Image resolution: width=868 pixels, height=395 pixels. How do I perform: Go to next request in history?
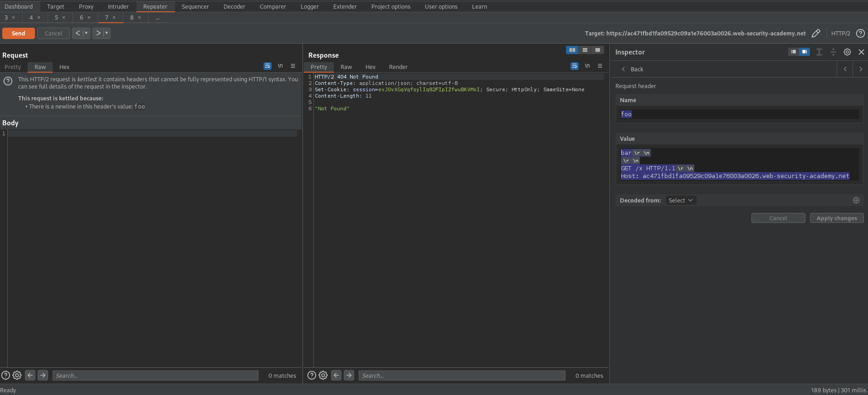(98, 33)
